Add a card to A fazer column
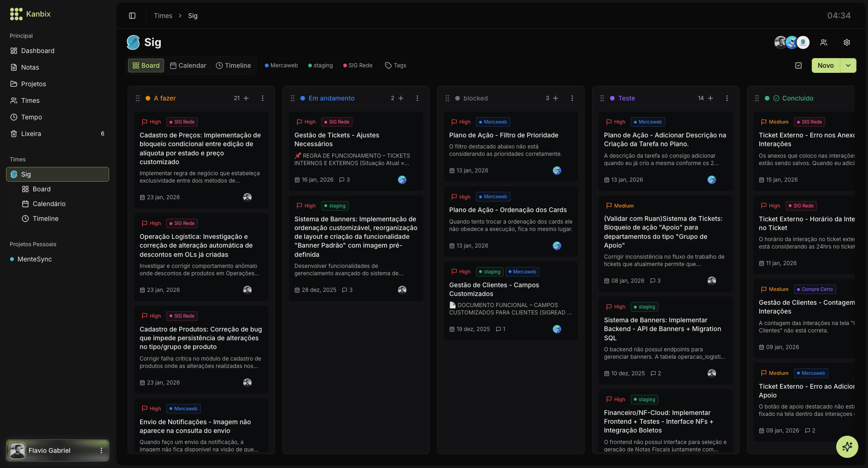 tap(246, 98)
